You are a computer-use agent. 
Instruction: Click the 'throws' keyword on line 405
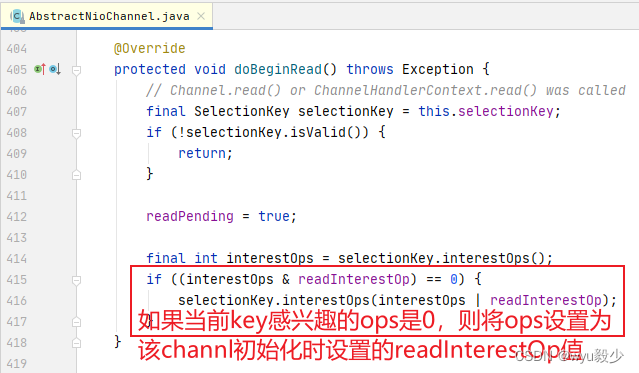(x=370, y=69)
